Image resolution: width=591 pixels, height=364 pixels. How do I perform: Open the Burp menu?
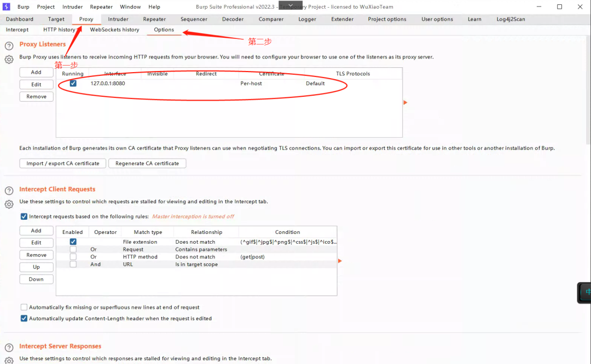point(24,7)
